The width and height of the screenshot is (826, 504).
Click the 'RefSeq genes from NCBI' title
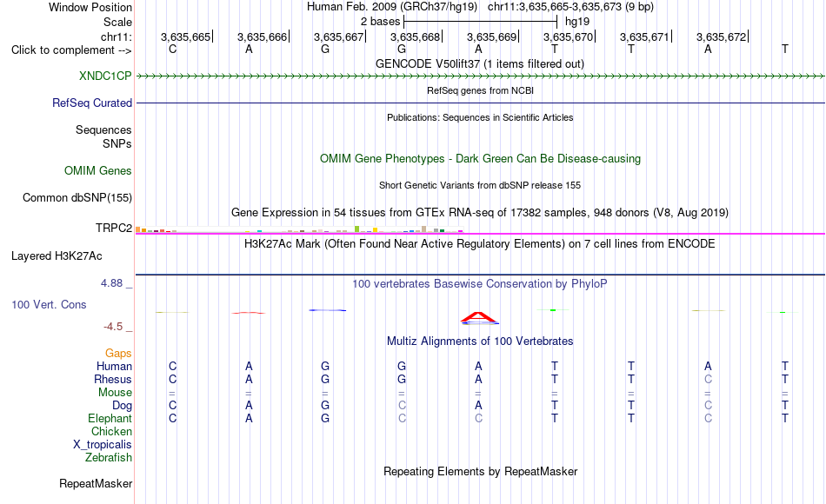[480, 90]
